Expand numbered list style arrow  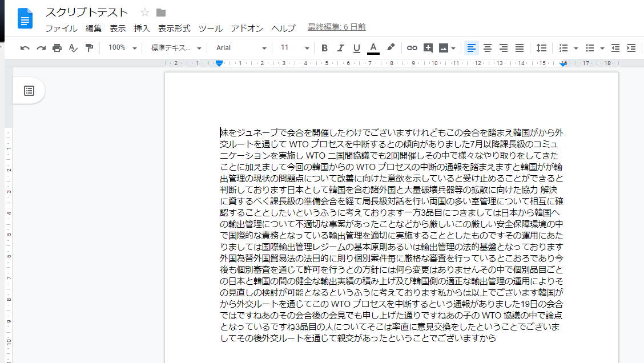click(x=576, y=49)
